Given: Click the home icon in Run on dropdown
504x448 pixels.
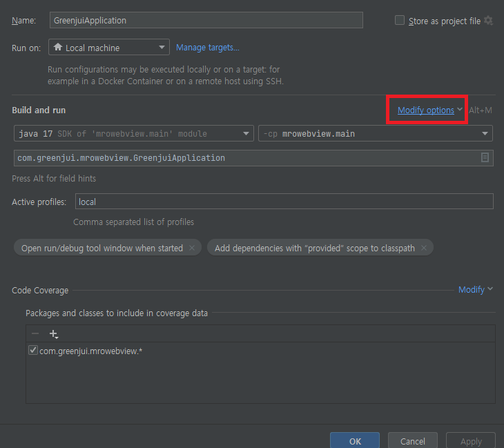Looking at the screenshot, I should click(x=58, y=47).
